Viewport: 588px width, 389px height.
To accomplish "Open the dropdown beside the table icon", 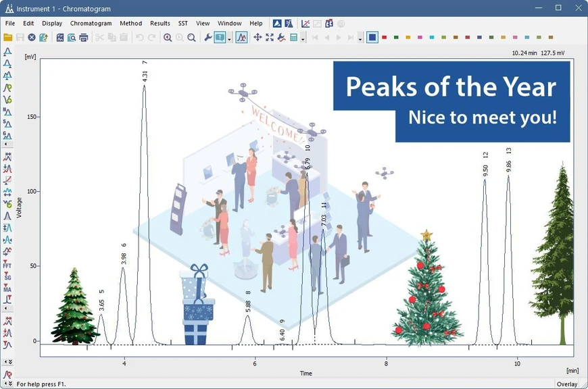I will [303, 38].
